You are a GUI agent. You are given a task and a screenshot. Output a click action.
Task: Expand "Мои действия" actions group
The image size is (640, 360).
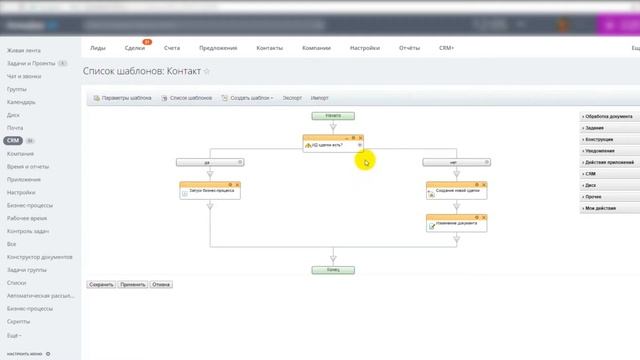pyautogui.click(x=610, y=208)
